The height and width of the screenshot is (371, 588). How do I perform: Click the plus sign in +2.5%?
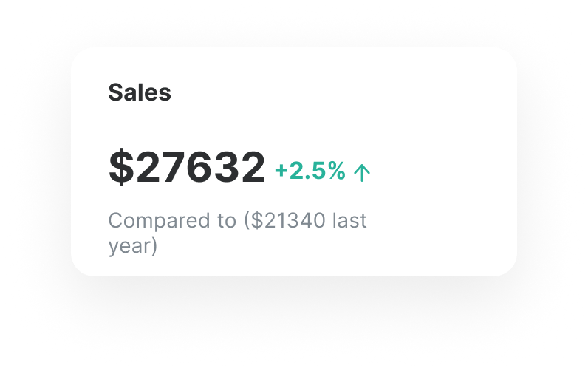tap(281, 171)
